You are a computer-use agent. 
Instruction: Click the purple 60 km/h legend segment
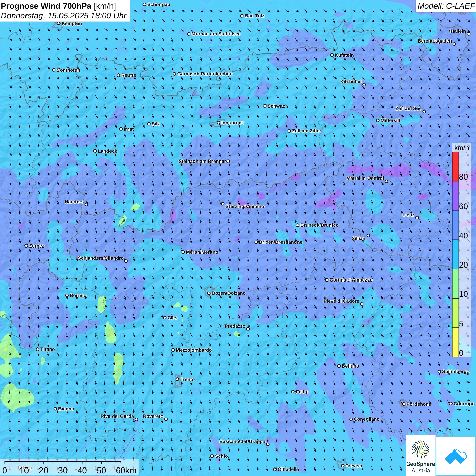[x=455, y=196]
